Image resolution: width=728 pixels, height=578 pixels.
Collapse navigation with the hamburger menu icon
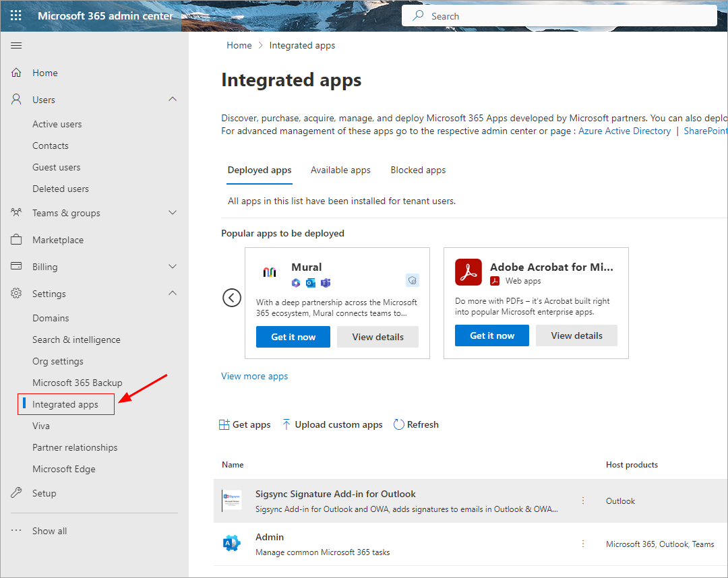tap(16, 45)
